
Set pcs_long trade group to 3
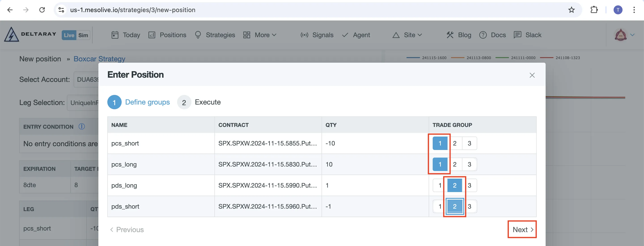469,165
